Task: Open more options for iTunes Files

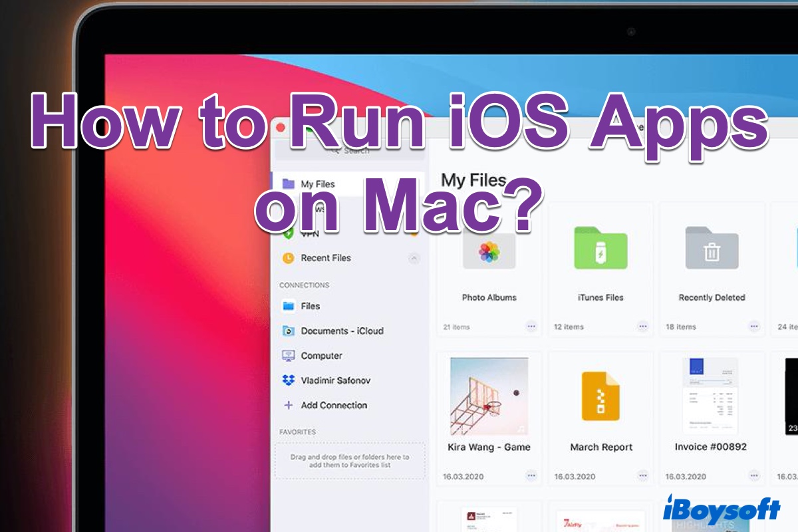Action: pos(642,327)
